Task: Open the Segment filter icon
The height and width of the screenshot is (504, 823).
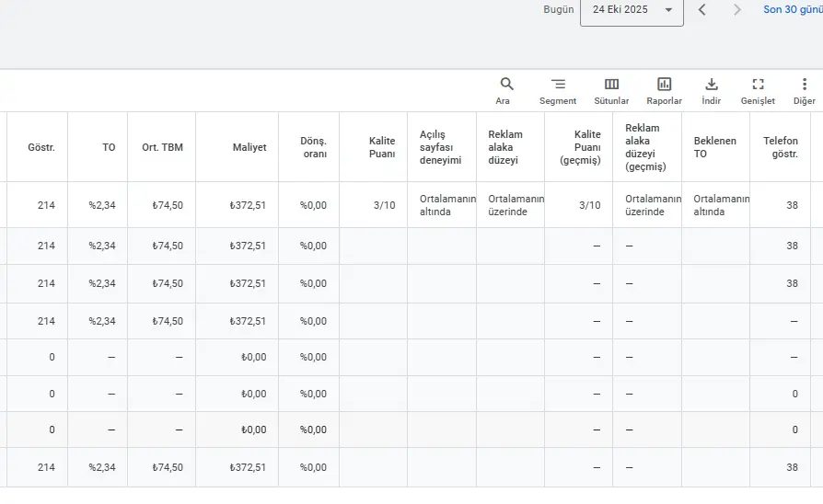Action: tap(558, 85)
